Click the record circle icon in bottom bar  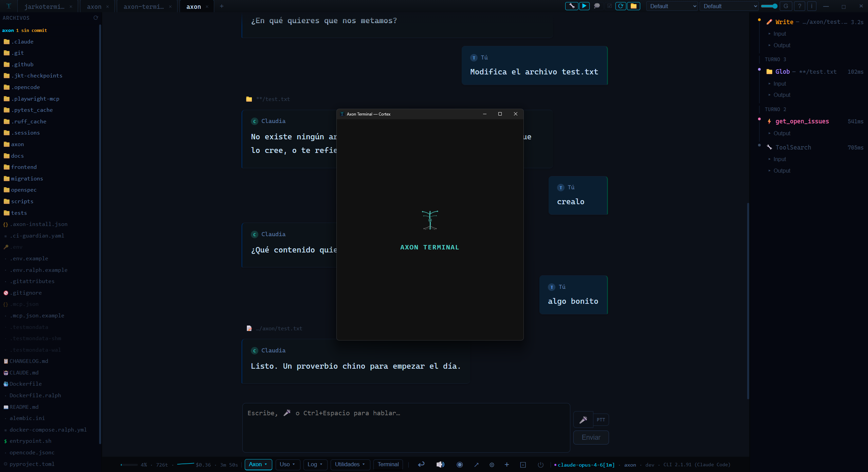(460, 465)
